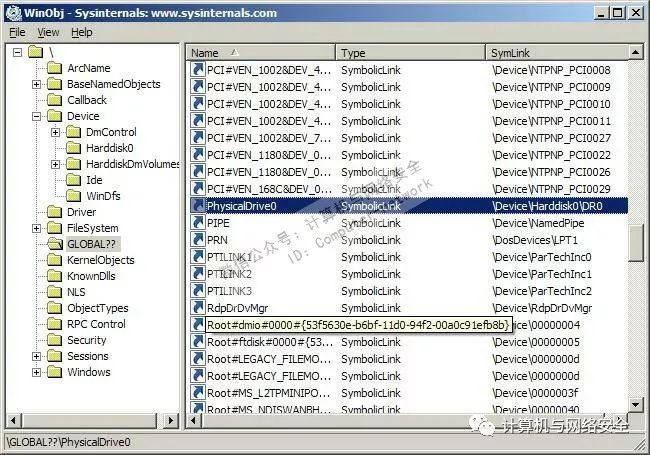This screenshot has height=455, width=650.
Task: Select the FileSystem tree item
Action: point(92,228)
